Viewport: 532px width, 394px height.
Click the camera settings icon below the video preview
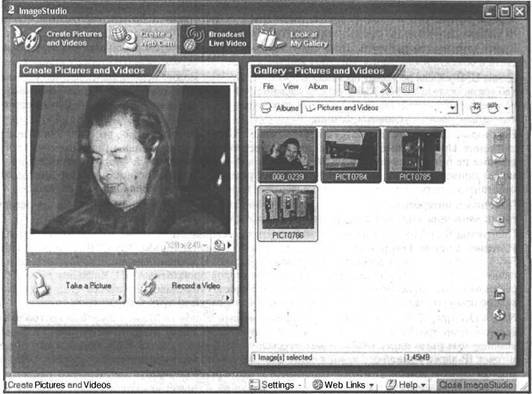(219, 245)
